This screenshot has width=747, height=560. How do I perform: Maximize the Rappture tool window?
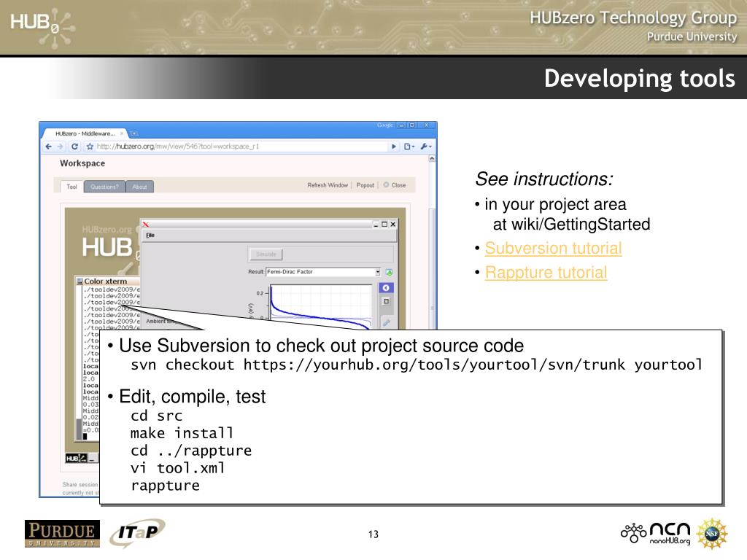coord(384,225)
